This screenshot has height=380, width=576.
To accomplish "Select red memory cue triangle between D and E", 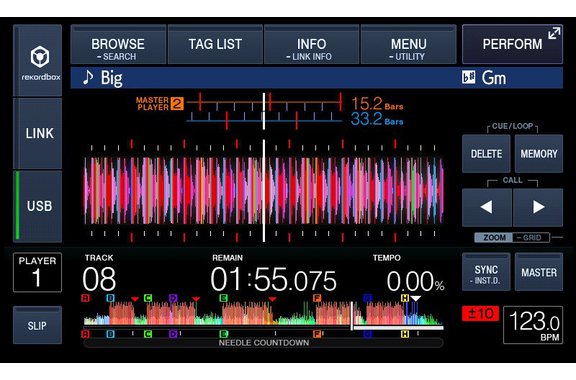I will coord(196,299).
